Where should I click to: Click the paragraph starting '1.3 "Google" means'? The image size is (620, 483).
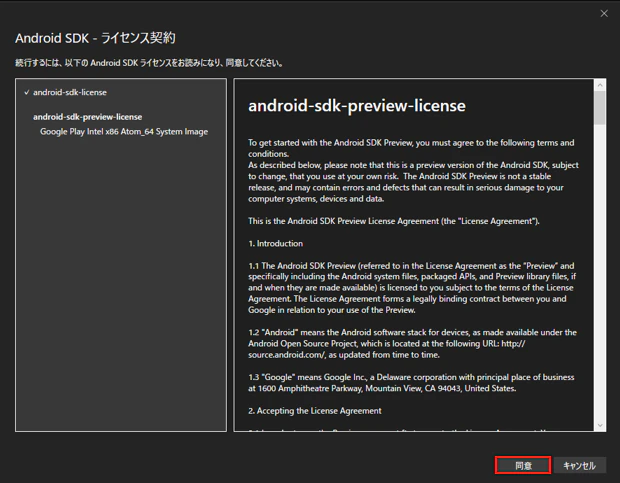point(411,383)
